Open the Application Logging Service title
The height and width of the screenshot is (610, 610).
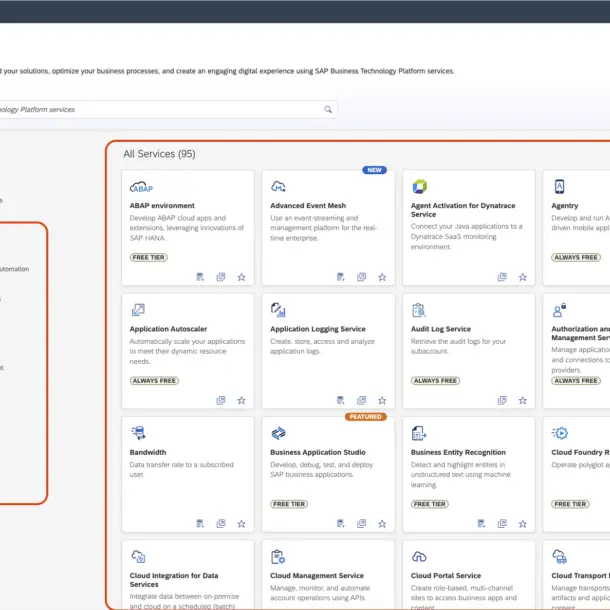point(318,329)
